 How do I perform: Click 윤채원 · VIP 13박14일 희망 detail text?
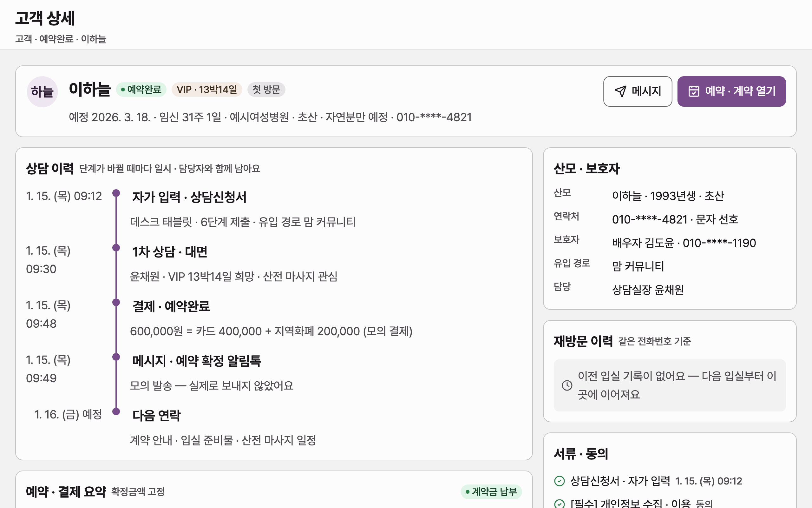coord(233,277)
